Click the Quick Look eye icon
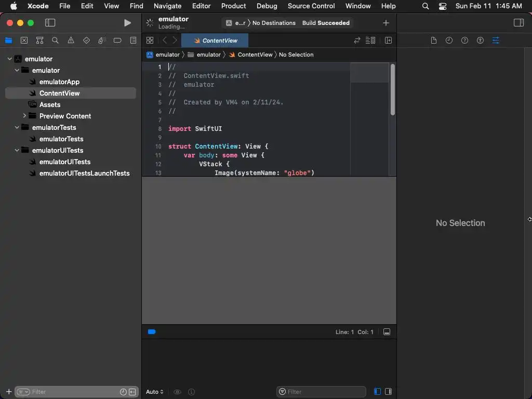532x399 pixels. click(x=177, y=392)
